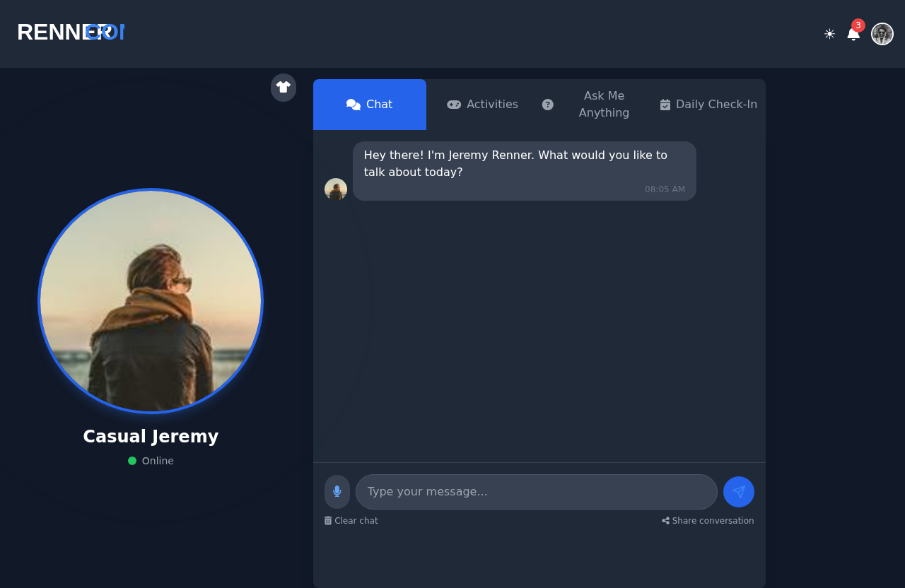This screenshot has width=905, height=588.
Task: Share the conversation
Action: (x=707, y=521)
